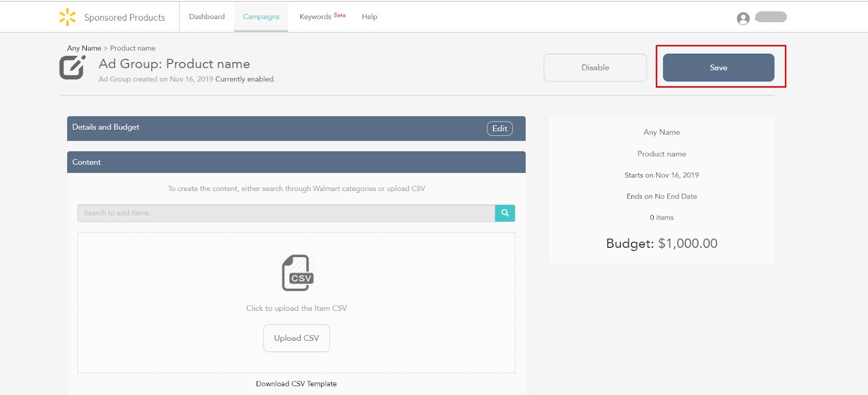Open the Keywords Beta tab
The width and height of the screenshot is (868, 395).
pos(322,16)
